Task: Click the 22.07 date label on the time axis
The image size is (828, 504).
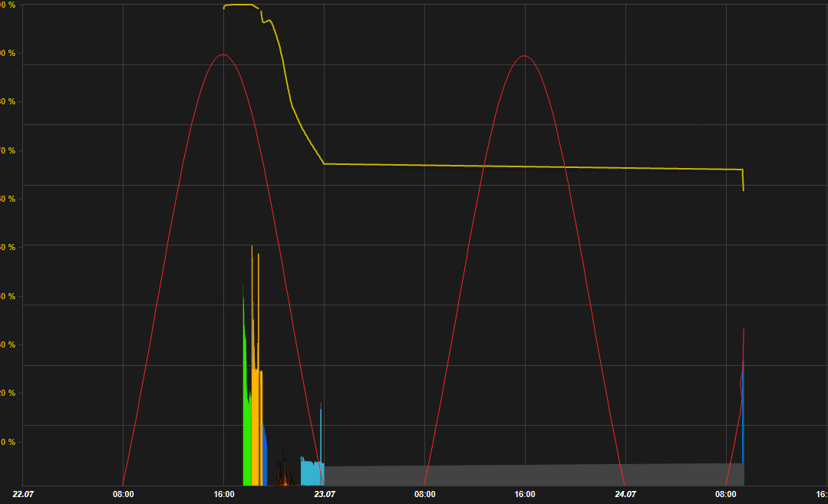Action: (23, 494)
